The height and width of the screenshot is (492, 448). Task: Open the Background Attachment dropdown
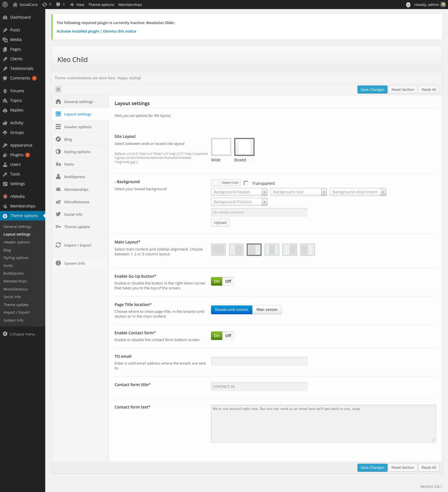pos(358,192)
